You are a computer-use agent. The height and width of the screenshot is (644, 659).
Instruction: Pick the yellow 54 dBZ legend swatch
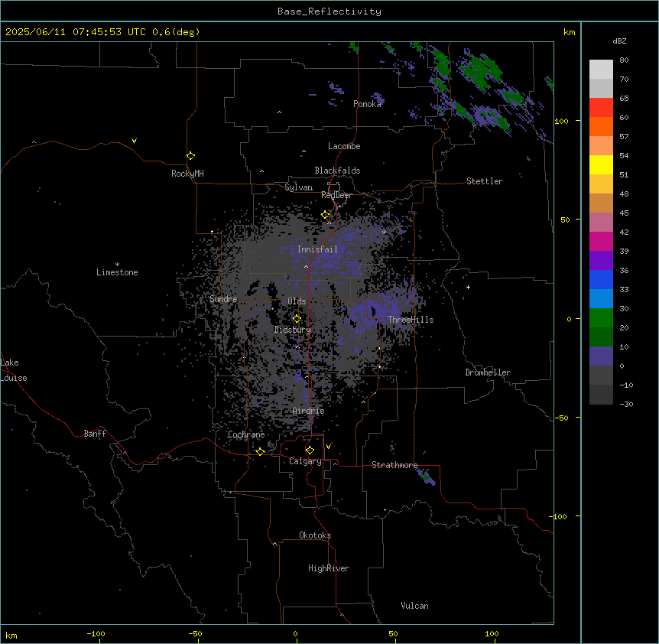click(601, 164)
